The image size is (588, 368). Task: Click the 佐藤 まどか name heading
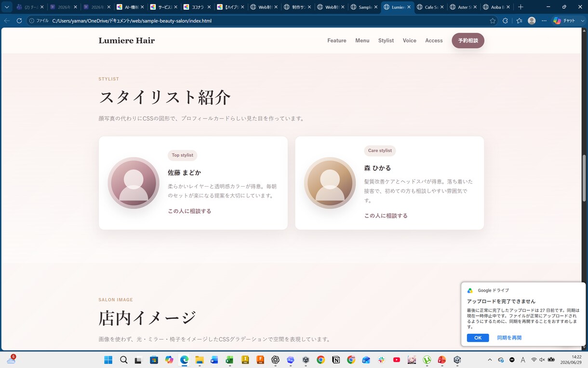184,173
